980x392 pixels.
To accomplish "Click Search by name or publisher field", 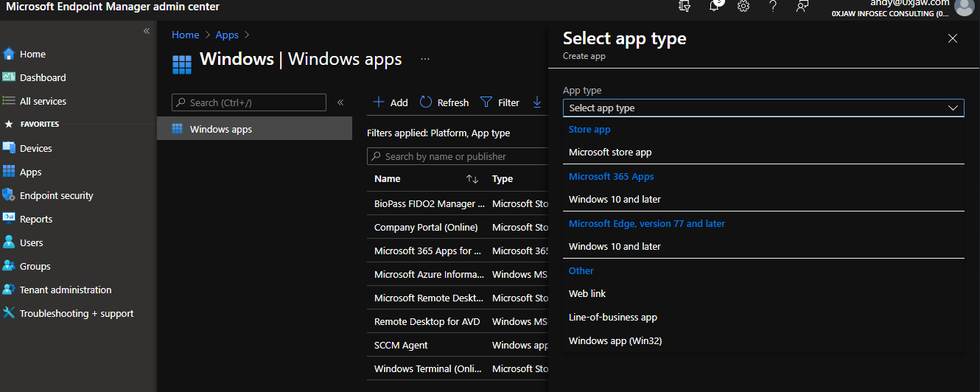I will pos(458,156).
